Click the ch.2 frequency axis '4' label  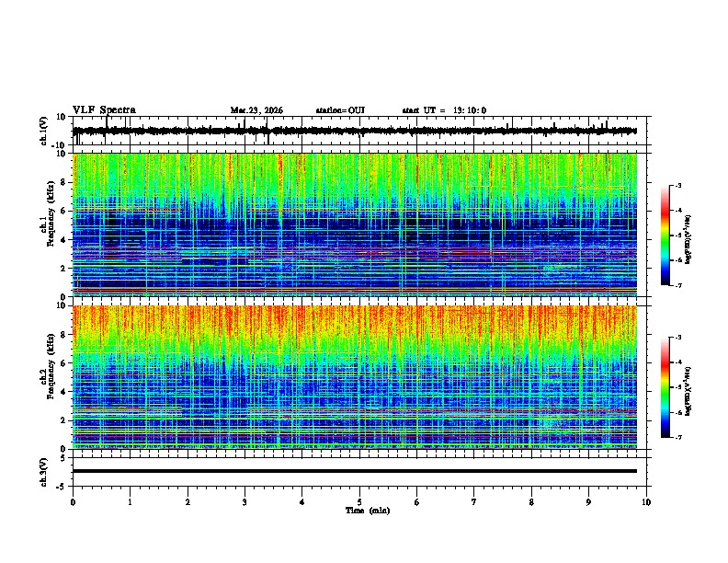point(64,392)
